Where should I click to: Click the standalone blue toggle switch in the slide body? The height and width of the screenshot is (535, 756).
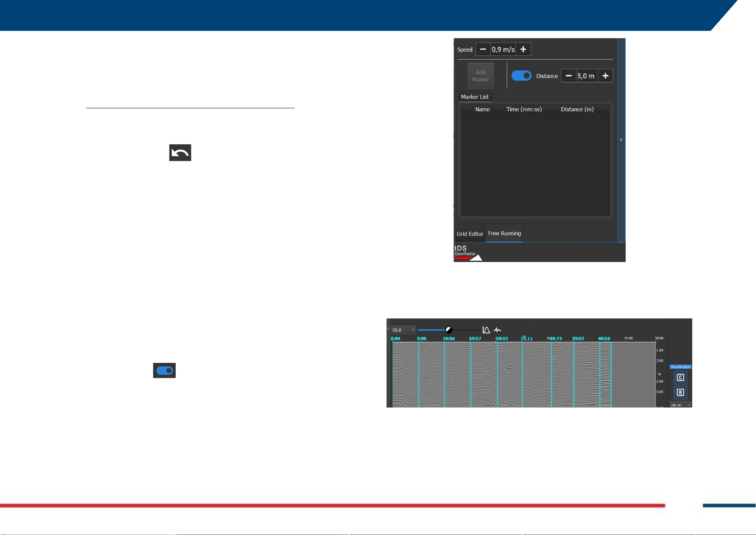click(164, 371)
